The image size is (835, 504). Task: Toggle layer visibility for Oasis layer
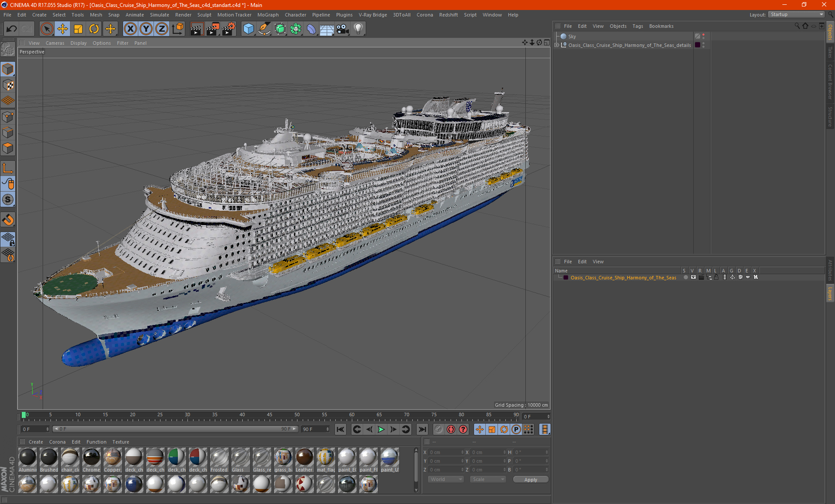point(693,277)
